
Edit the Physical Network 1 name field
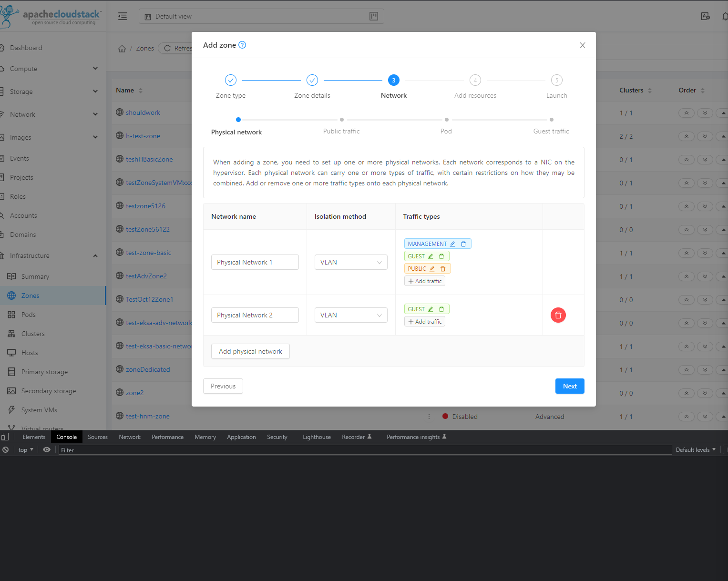[x=255, y=262]
